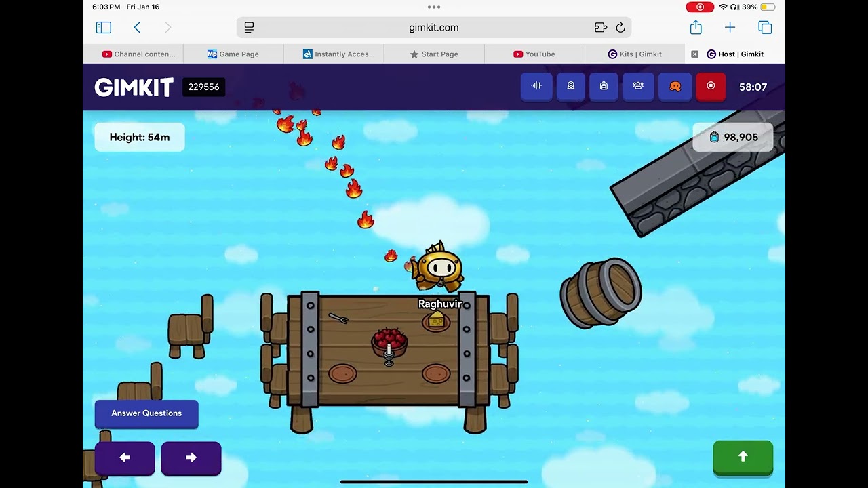
Task: Show the tab overview
Action: tap(765, 27)
